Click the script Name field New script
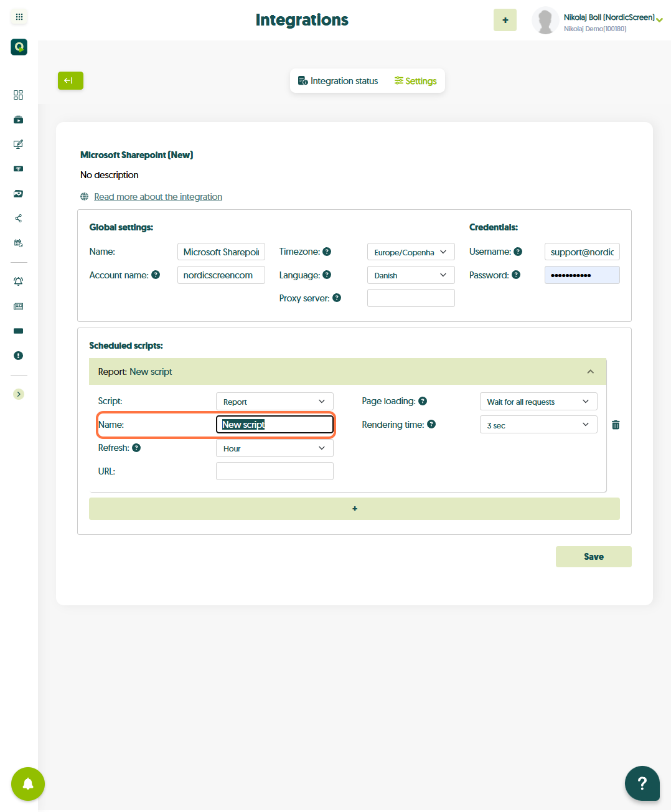The width and height of the screenshot is (671, 812). click(x=274, y=424)
